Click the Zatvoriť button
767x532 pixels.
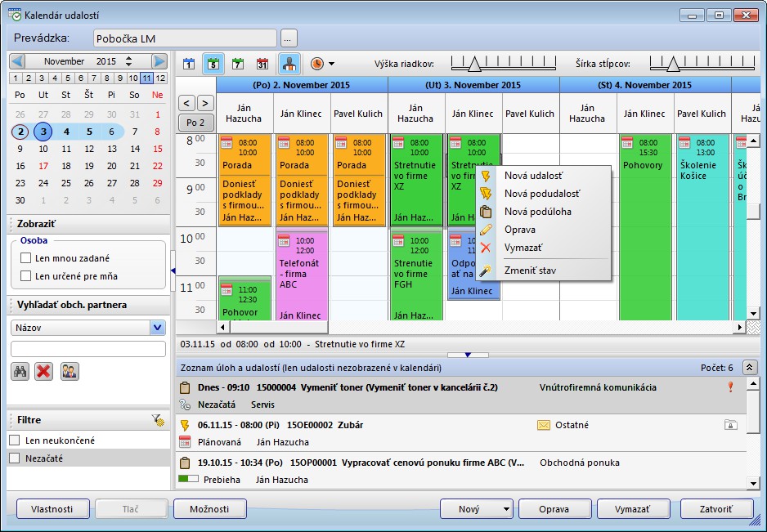point(716,509)
